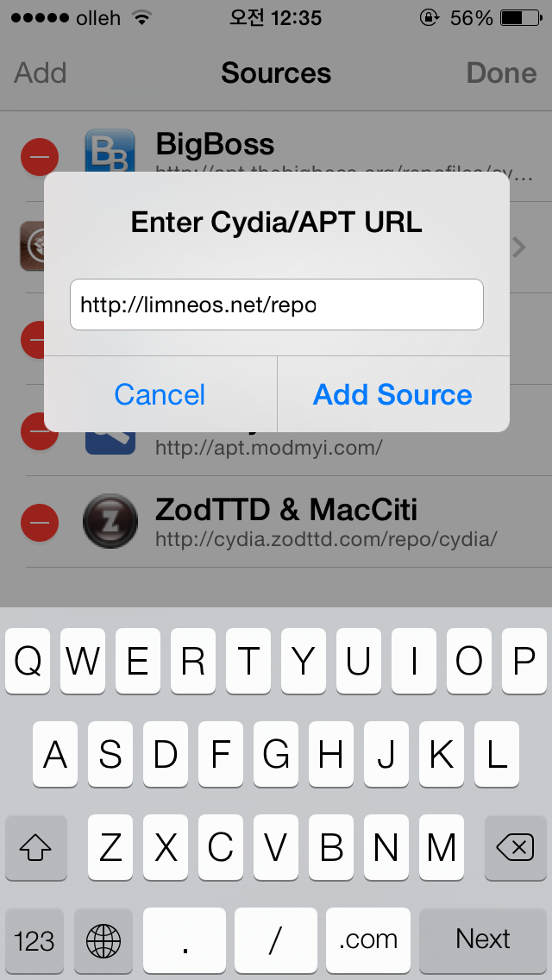Tap the .com shortcut key
Image resolution: width=552 pixels, height=980 pixels.
tap(368, 939)
